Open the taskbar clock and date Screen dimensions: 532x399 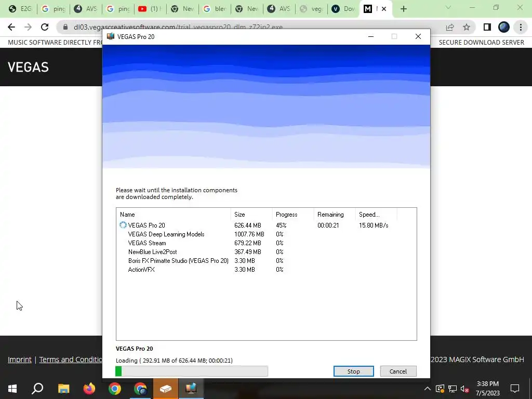(487, 389)
